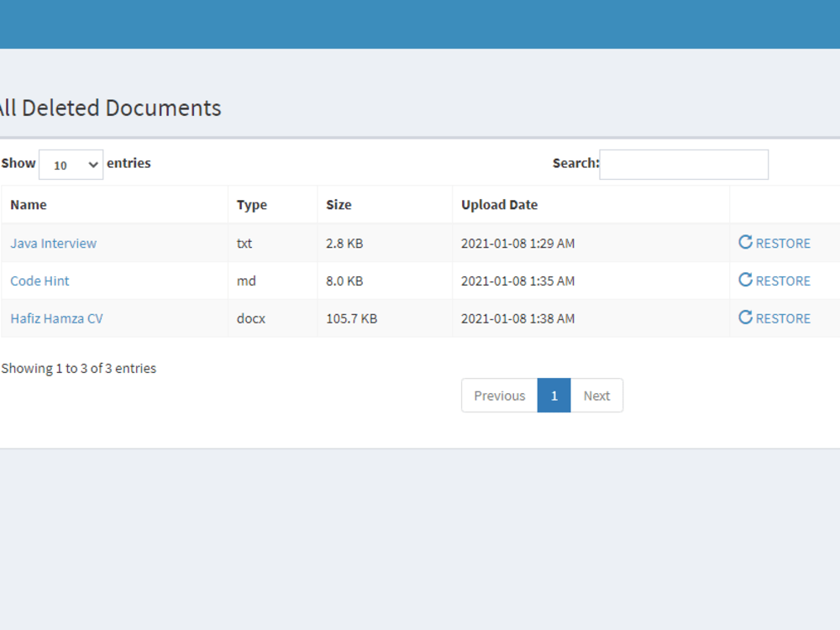Restore the Code Hint document via RESTORE text
This screenshot has width=840, height=630.
pyautogui.click(x=783, y=281)
